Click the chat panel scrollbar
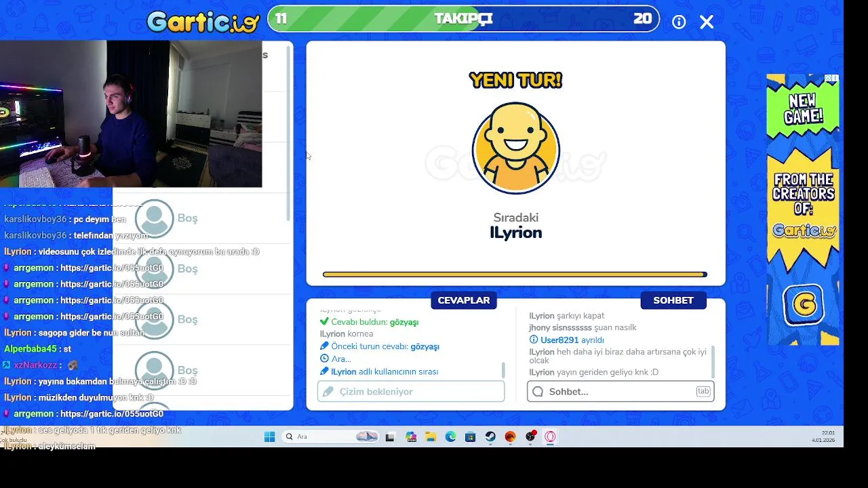The height and width of the screenshot is (488, 868). coord(713,362)
